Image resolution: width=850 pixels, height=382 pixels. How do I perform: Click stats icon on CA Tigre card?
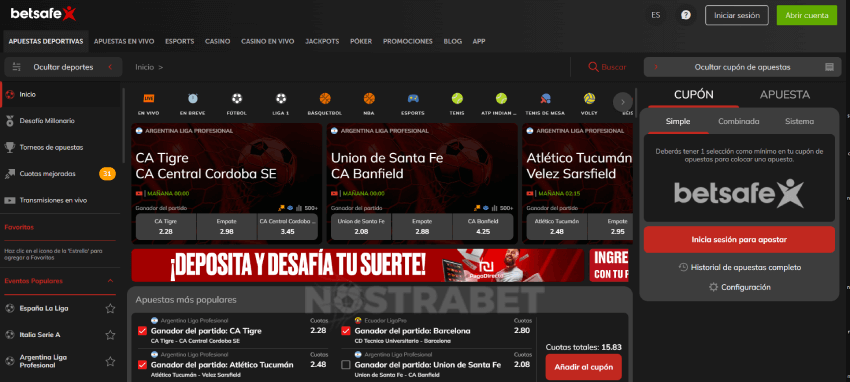pyautogui.click(x=299, y=208)
